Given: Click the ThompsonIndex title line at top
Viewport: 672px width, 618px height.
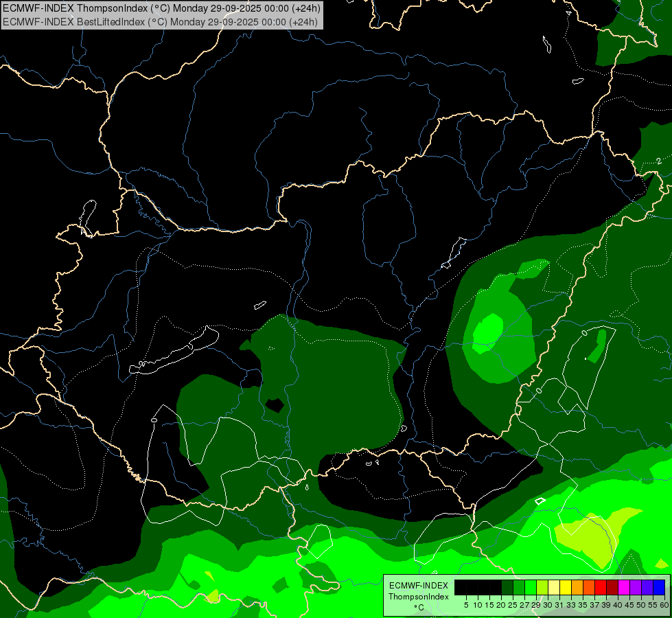Looking at the screenshot, I should [161, 8].
